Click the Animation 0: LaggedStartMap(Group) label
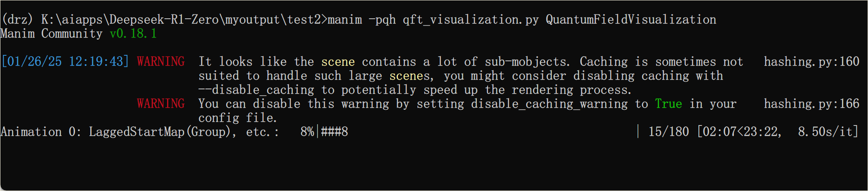The image size is (868, 191). [x=115, y=132]
